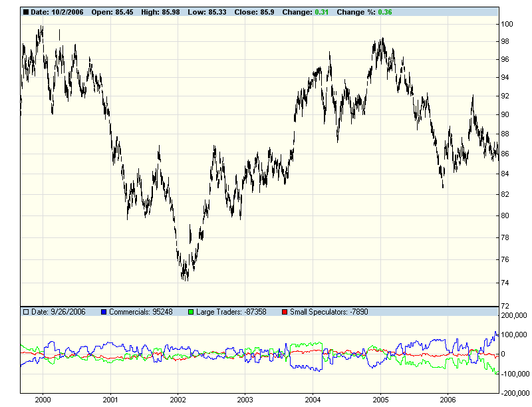Viewport: 532px width, 407px height.
Task: Click the 'Change %: 0.36' value
Action: pos(364,12)
